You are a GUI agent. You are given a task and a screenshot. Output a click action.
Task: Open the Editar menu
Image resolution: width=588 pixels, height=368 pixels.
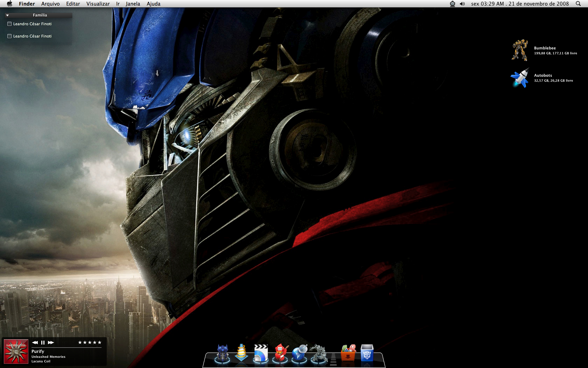point(73,4)
